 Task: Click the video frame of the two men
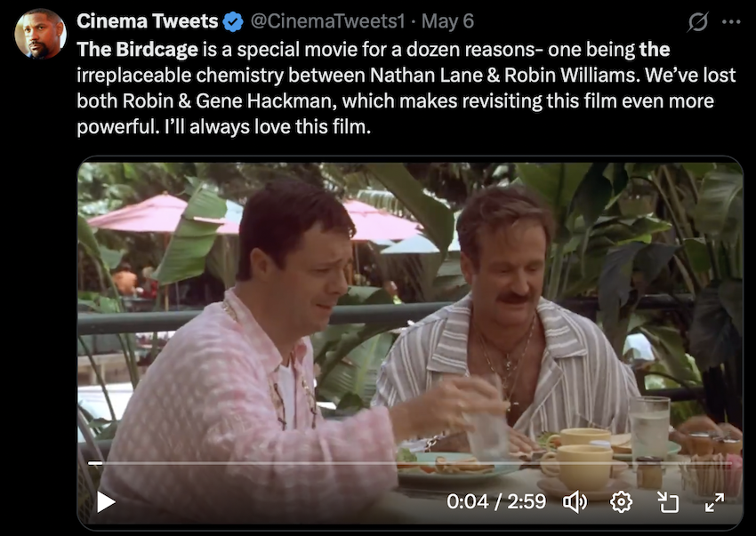pos(409,311)
